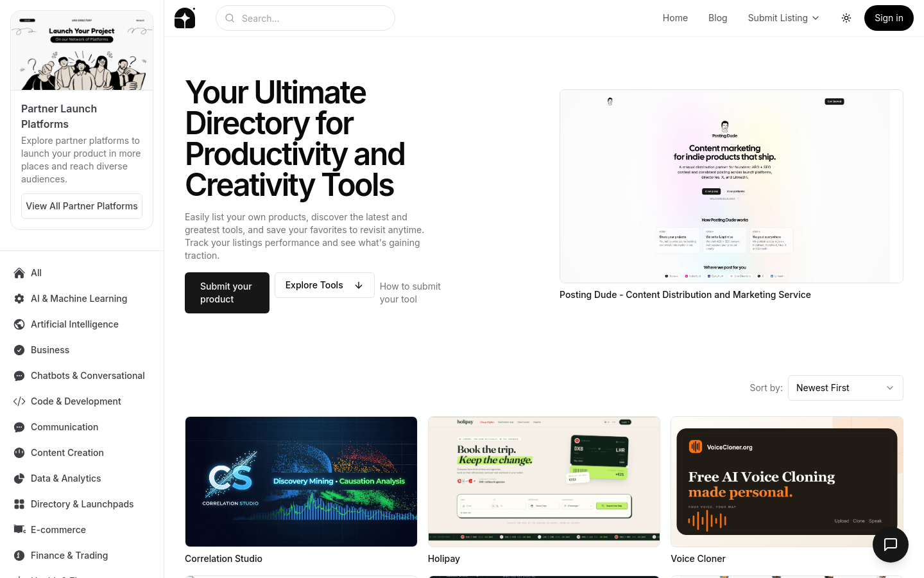The image size is (924, 578).
Task: Click the Directory & Launchpads grid icon
Action: pos(19,504)
